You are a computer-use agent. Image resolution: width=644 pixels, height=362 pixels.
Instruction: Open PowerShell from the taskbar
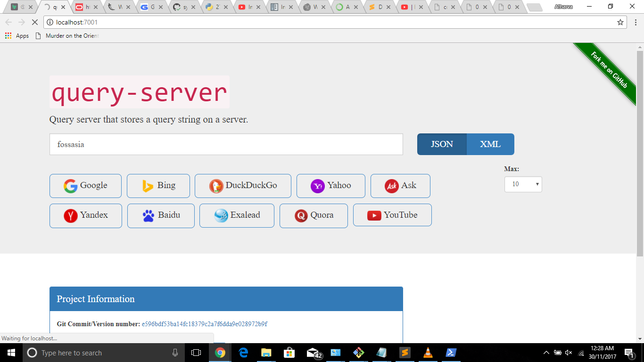pyautogui.click(x=451, y=353)
